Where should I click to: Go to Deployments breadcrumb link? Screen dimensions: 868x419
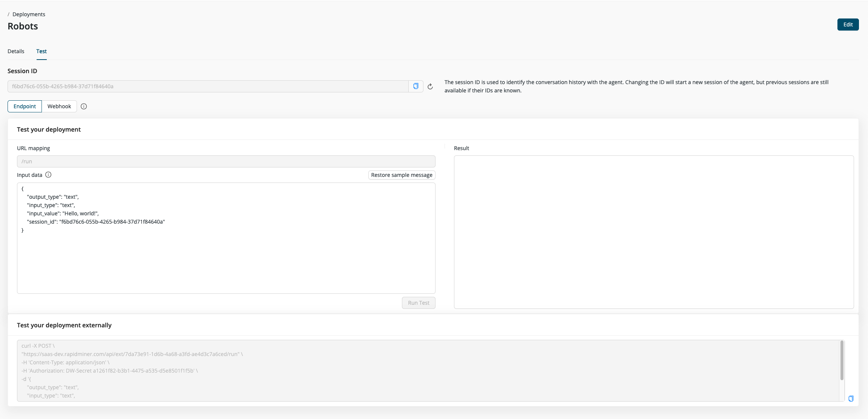29,14
